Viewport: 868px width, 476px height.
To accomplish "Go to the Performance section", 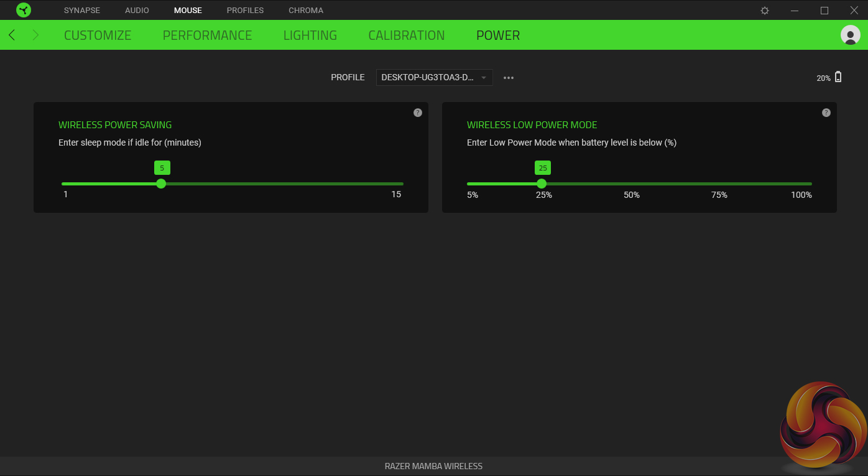I will click(207, 35).
